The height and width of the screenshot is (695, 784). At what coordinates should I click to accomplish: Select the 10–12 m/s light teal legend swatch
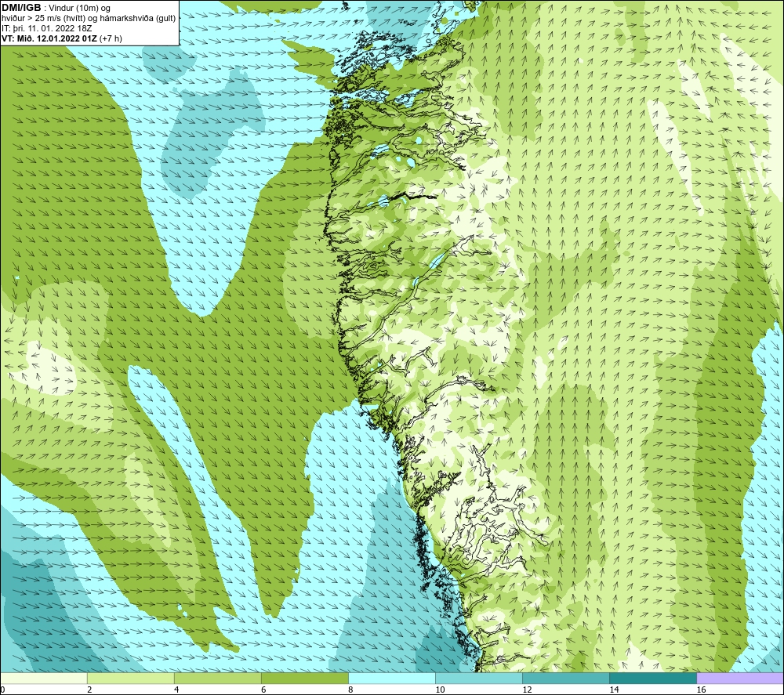[479, 678]
